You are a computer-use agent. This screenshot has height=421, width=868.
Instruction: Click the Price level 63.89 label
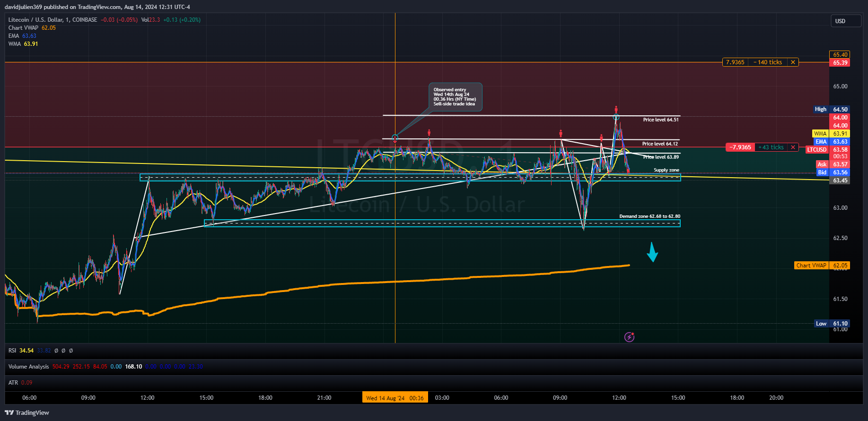coord(661,157)
